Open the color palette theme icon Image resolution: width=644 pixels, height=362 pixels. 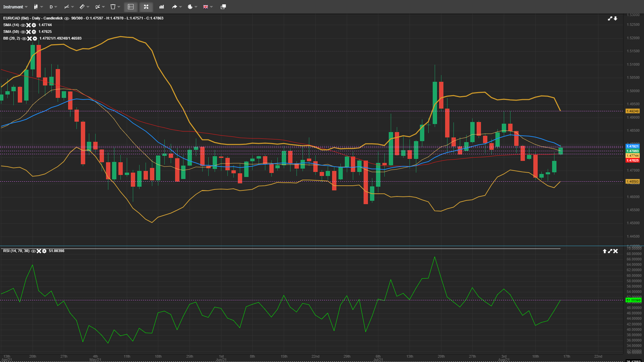(190, 7)
